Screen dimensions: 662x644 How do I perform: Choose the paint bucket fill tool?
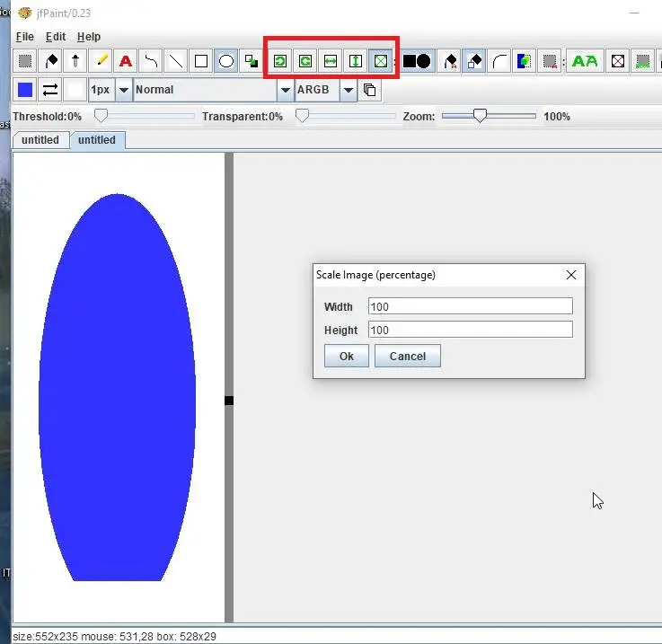coord(50,61)
